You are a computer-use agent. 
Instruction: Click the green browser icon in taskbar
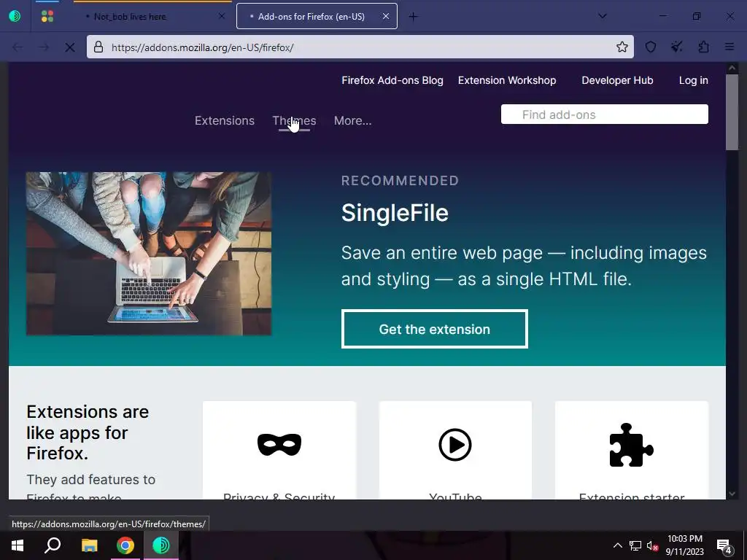point(161,545)
